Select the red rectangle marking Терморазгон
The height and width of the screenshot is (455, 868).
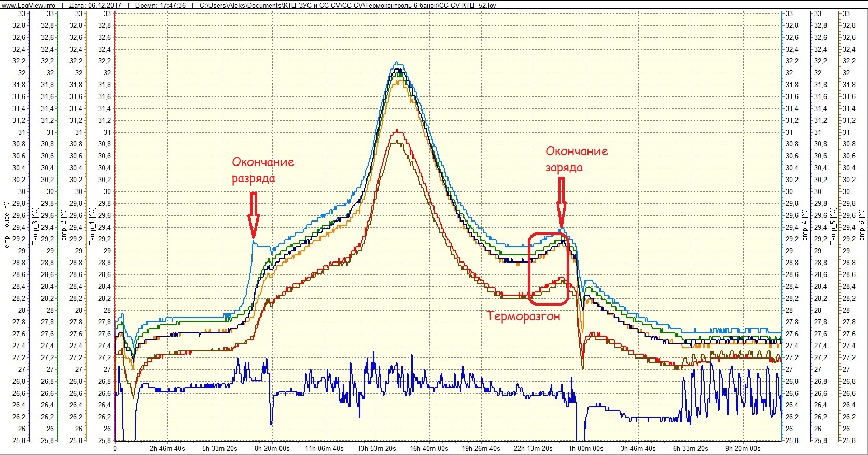[x=549, y=268]
